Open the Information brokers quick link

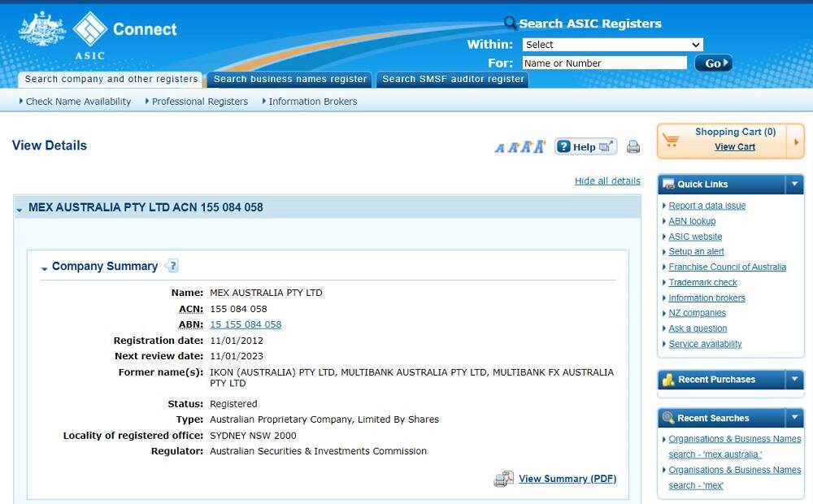(x=706, y=298)
